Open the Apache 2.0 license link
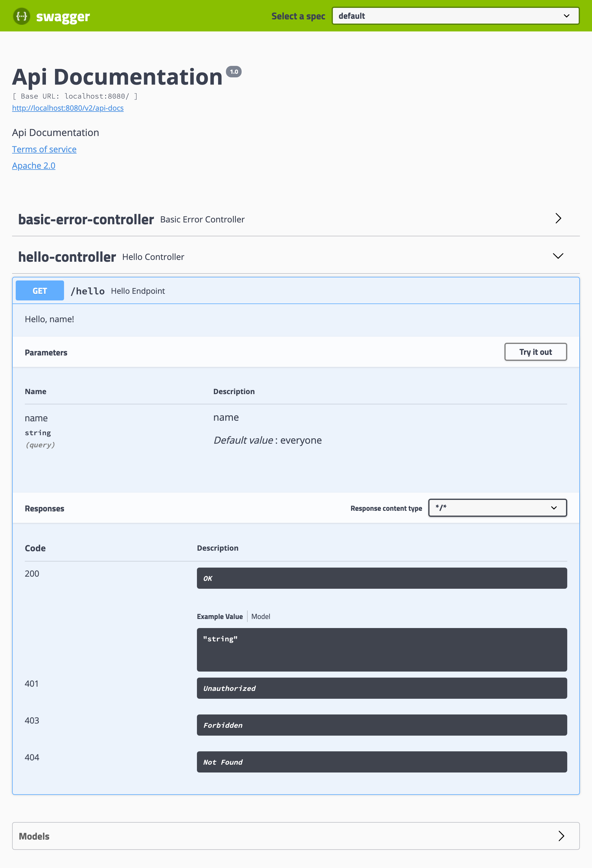Screen dimensions: 592x868 [x=34, y=166]
